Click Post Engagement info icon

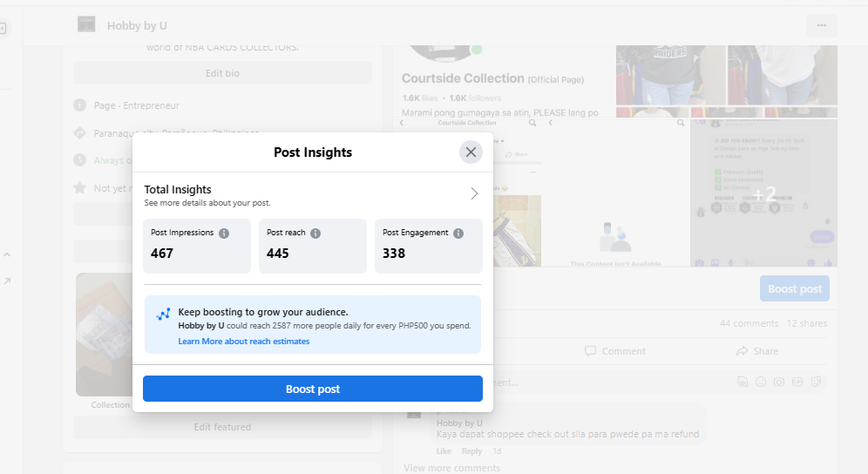tap(458, 234)
